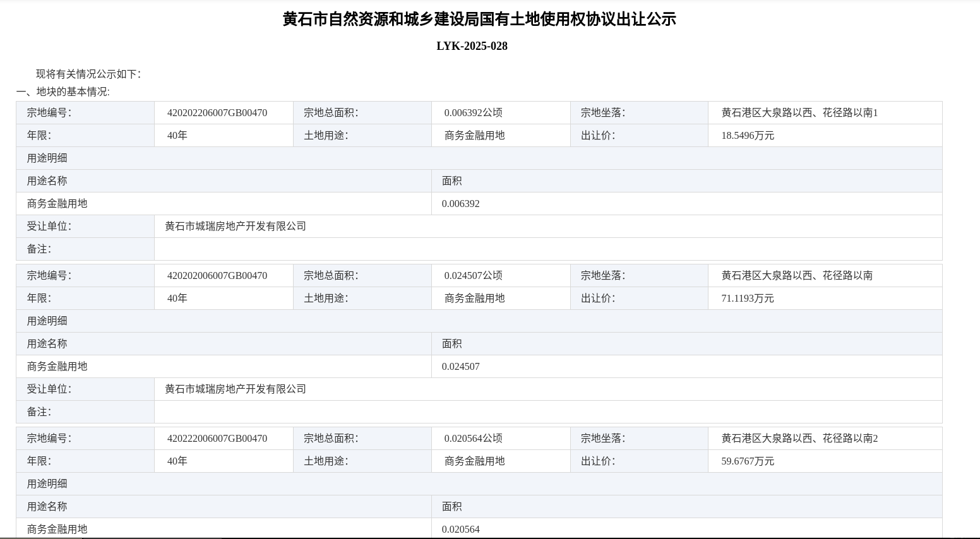980x539 pixels.
Task: Click the total area value 0.020564公顷
Action: 473,439
